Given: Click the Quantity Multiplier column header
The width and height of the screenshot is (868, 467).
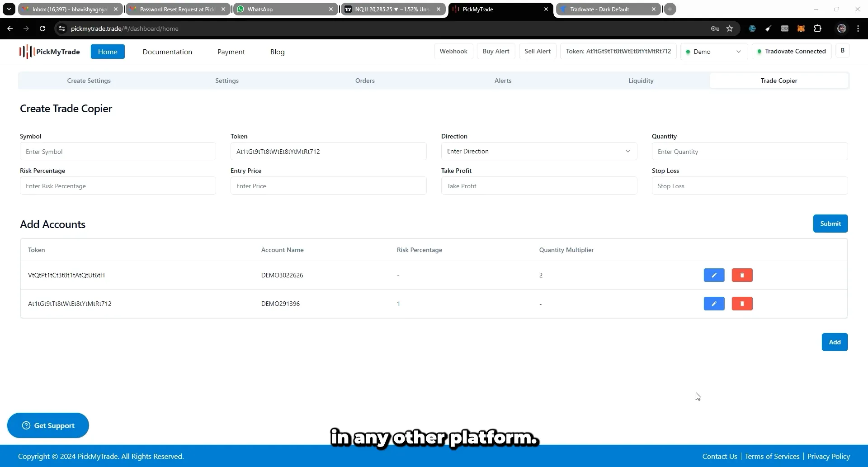Looking at the screenshot, I should [566, 250].
